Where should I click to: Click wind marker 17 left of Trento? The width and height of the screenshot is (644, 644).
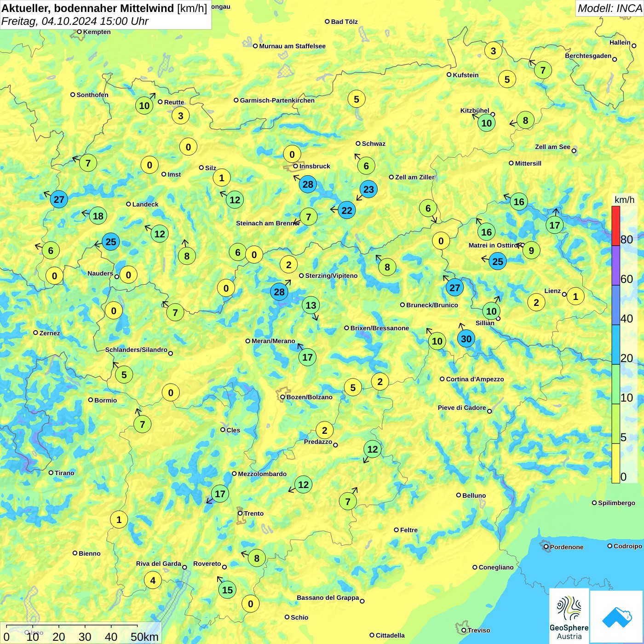pos(220,494)
